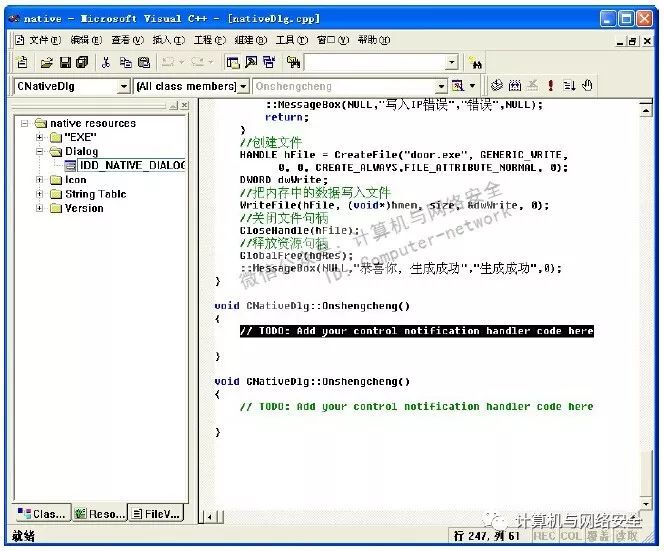This screenshot has width=664, height=551.
Task: Click the binoculars Search icon
Action: tap(476, 63)
